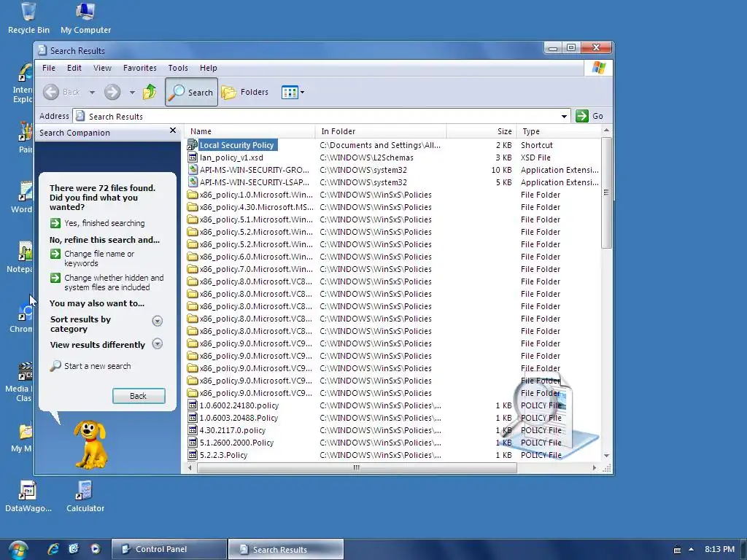Image resolution: width=747 pixels, height=560 pixels.
Task: Launch media player from quick launch
Action: point(96,549)
